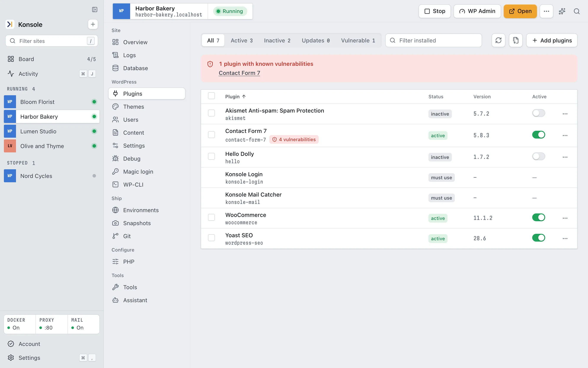
Task: Select Olive and Thyme site
Action: tap(51, 146)
